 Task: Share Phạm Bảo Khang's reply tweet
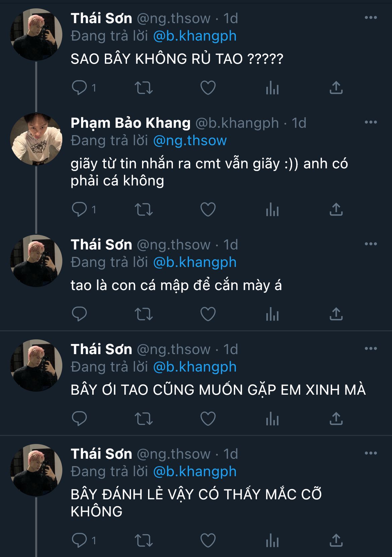[x=336, y=210]
